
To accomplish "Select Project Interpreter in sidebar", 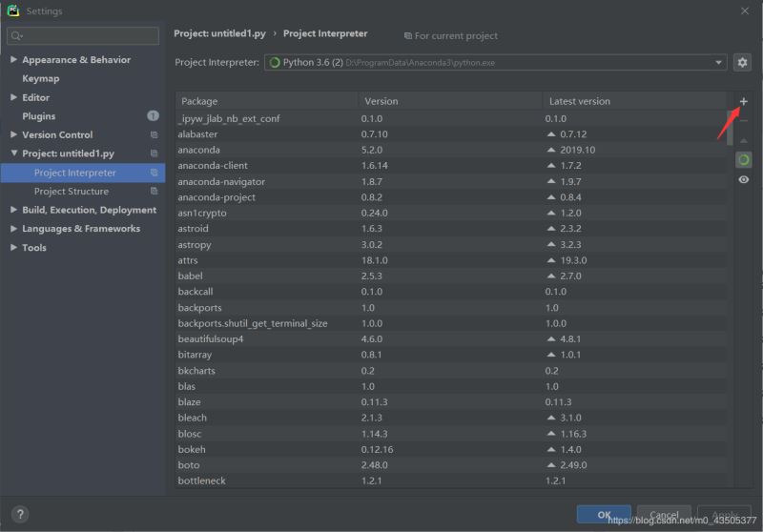I will (x=83, y=173).
